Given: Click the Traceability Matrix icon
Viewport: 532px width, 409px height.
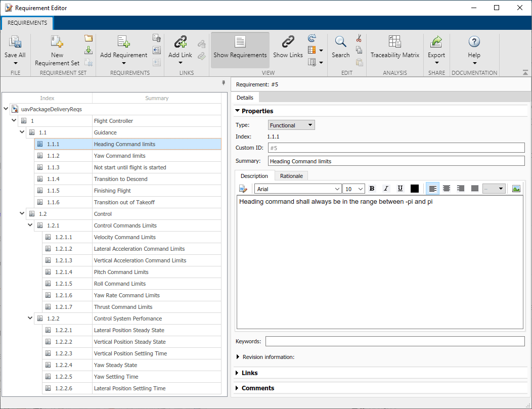Looking at the screenshot, I should (x=394, y=42).
